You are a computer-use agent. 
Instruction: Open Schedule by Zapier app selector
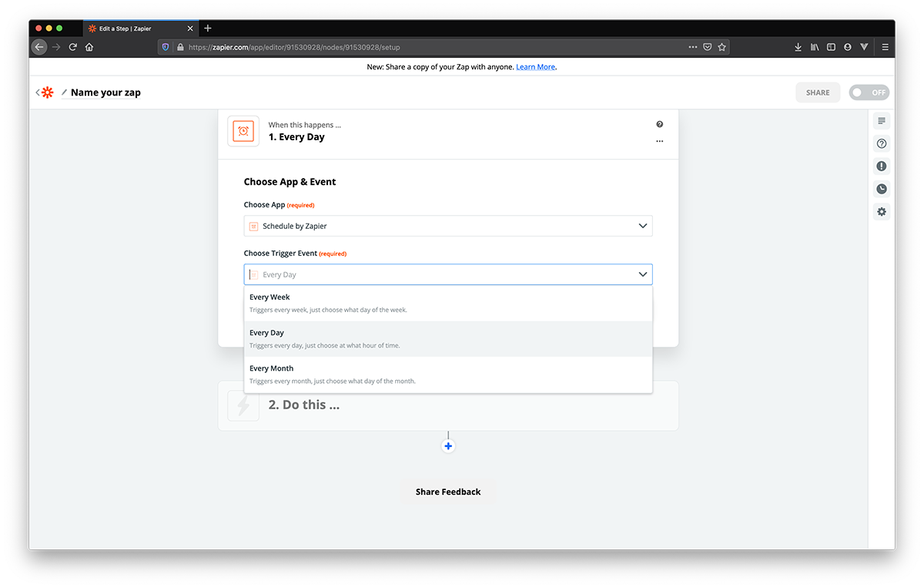(x=448, y=226)
